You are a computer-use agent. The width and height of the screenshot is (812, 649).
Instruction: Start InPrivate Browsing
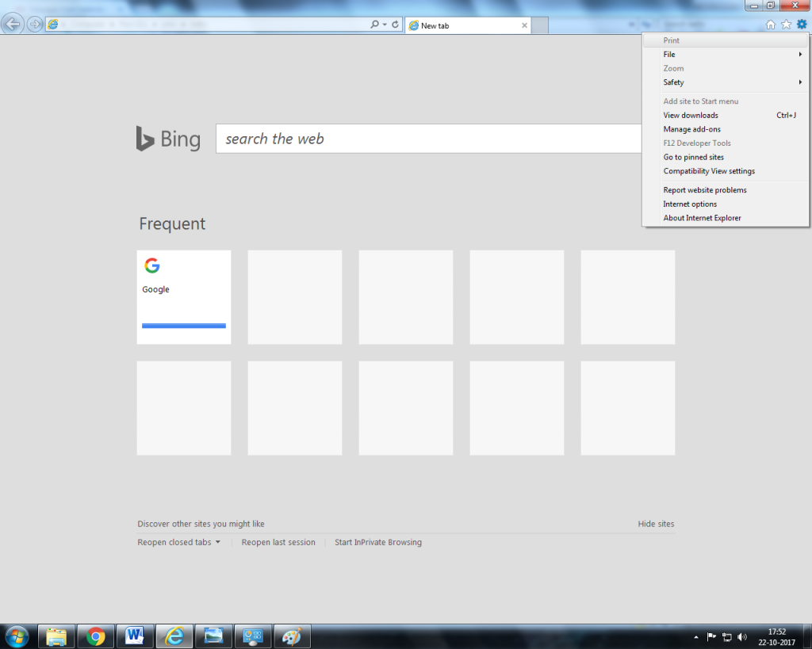click(x=378, y=542)
